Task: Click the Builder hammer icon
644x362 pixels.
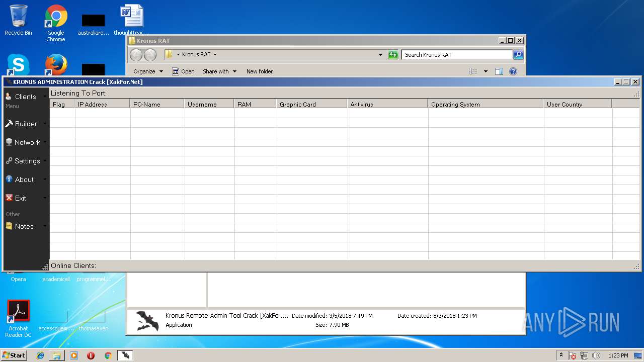Action: pos(9,124)
